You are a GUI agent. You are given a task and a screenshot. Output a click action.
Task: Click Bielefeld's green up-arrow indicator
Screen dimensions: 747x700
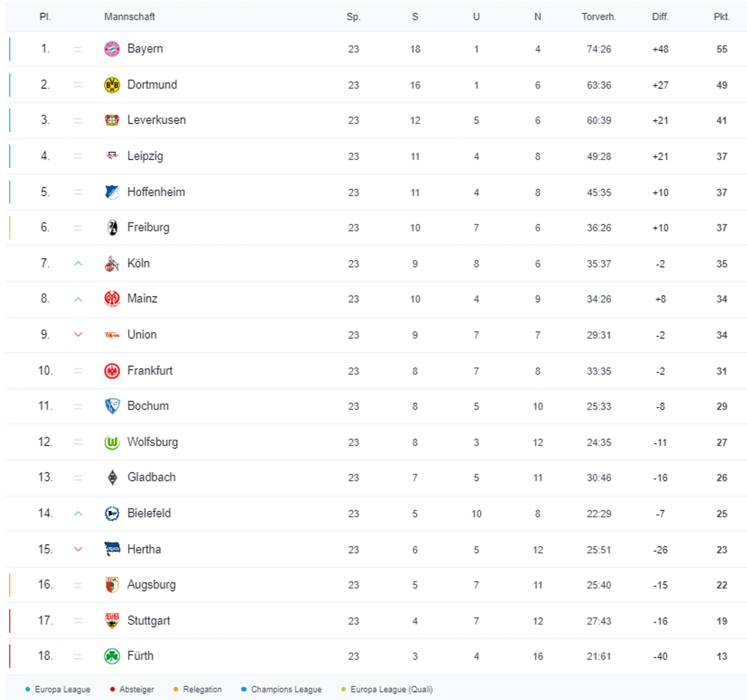tap(78, 513)
